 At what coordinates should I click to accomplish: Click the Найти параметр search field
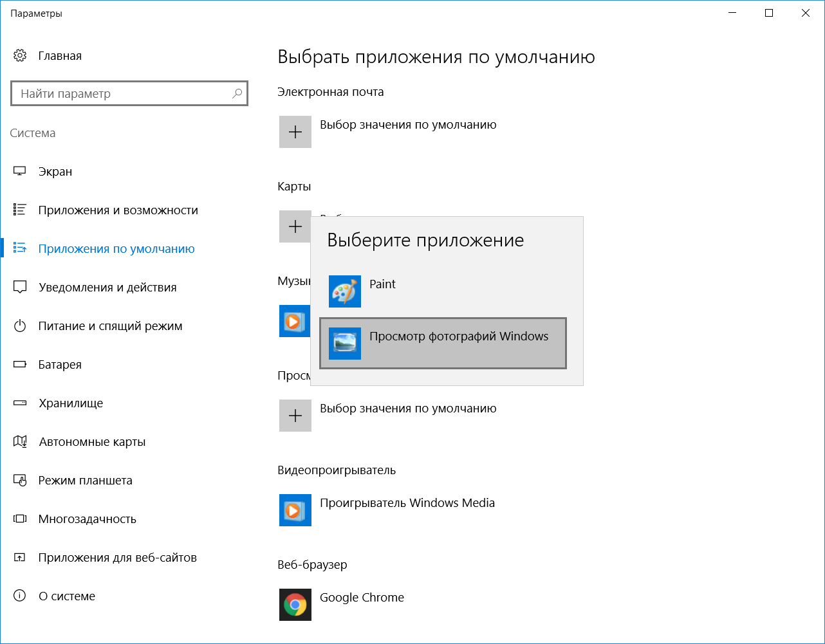coord(129,93)
